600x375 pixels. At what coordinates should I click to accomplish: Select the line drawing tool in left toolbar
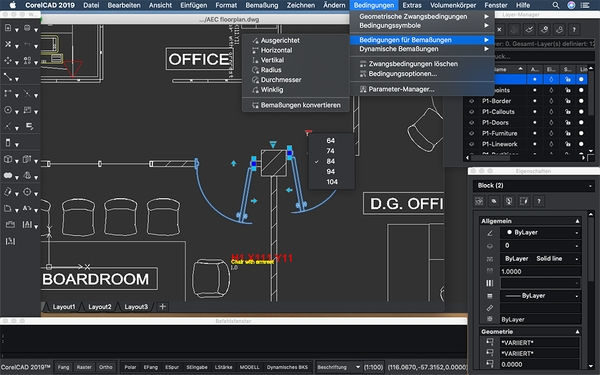8,77
